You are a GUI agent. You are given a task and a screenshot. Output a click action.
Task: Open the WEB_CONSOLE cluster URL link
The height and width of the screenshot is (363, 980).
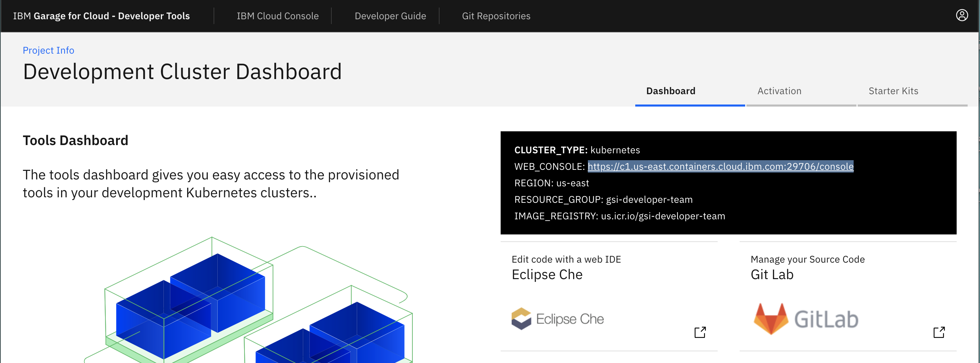720,166
